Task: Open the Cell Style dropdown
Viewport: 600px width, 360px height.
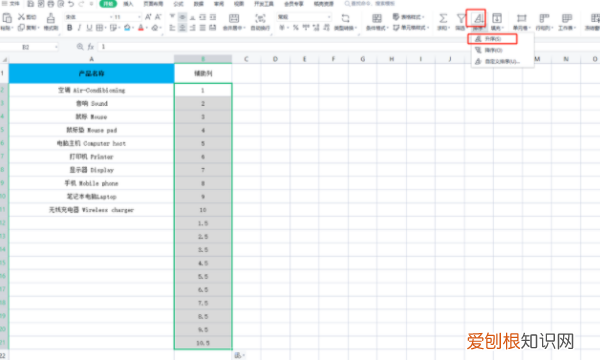Action: [x=411, y=28]
